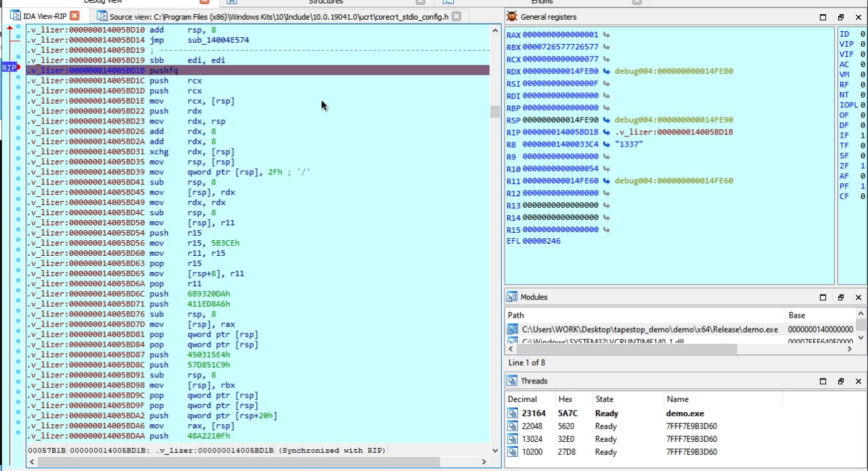Toggle breakpoint dot at the RIP line
868x471 pixels.
point(18,68)
